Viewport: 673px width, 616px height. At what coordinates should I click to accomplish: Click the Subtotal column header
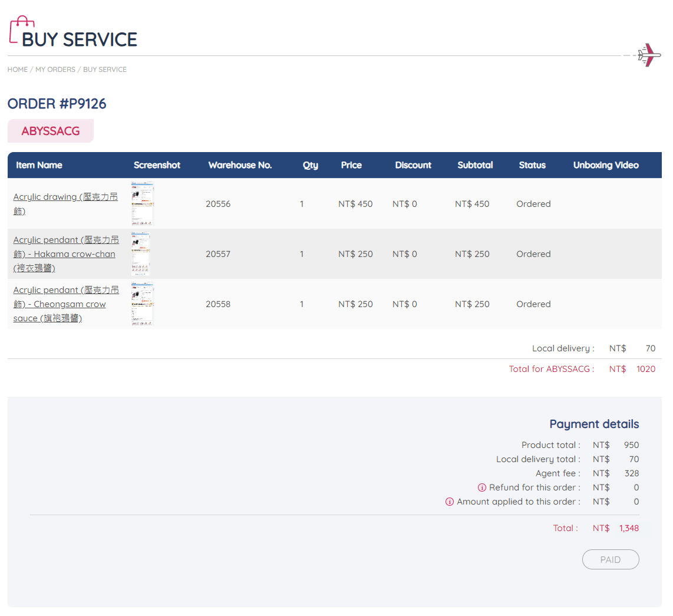click(475, 165)
